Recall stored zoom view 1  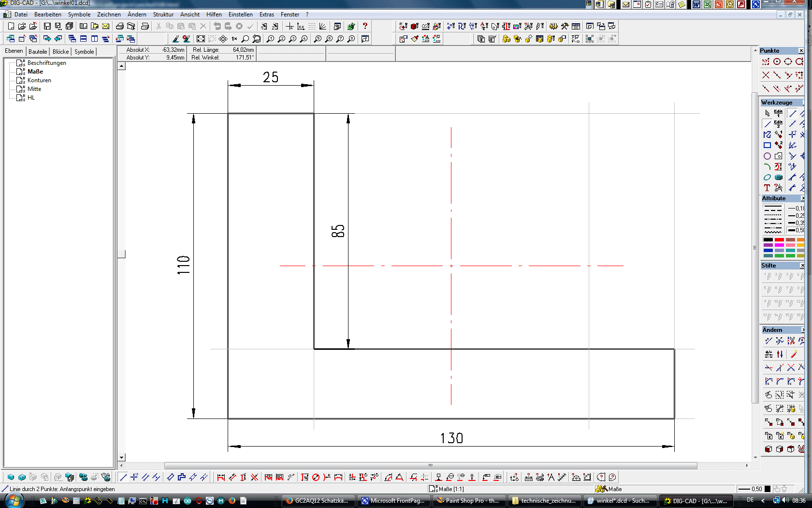270,39
